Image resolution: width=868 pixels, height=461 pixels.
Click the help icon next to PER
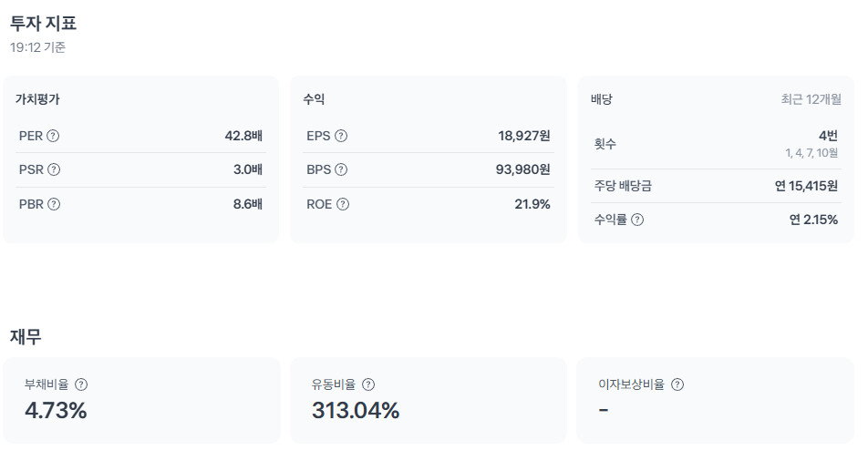(53, 136)
